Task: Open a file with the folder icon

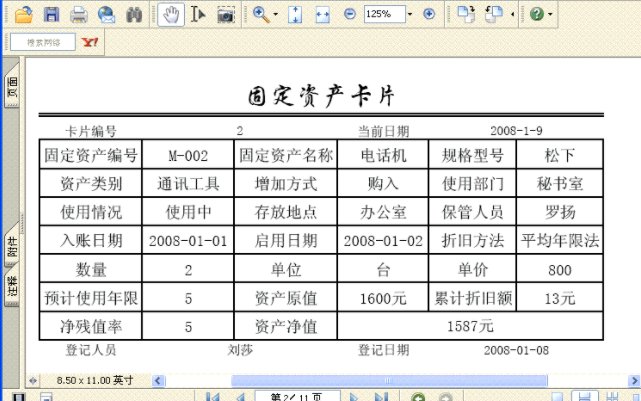Action: [x=24, y=14]
